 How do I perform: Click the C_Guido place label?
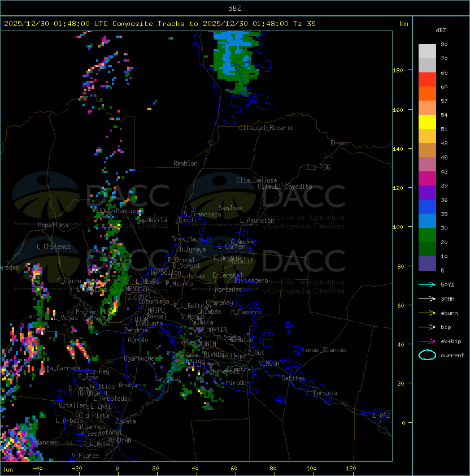[69, 281]
